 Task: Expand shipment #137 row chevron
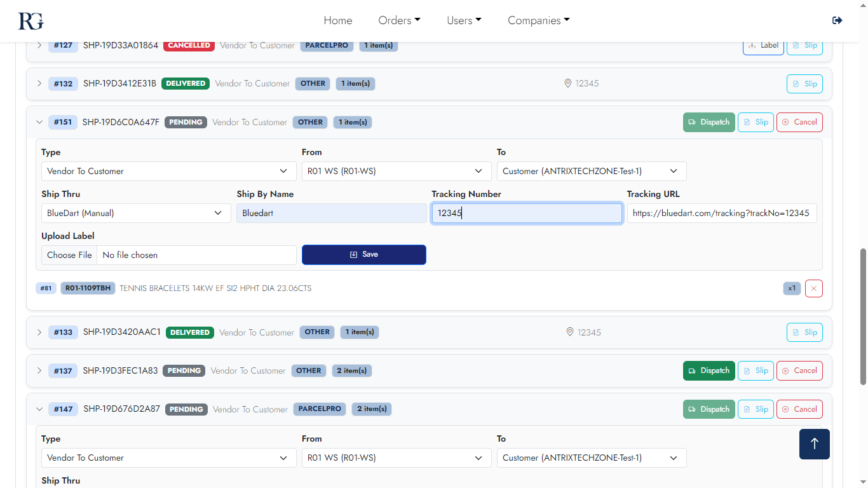click(x=39, y=370)
